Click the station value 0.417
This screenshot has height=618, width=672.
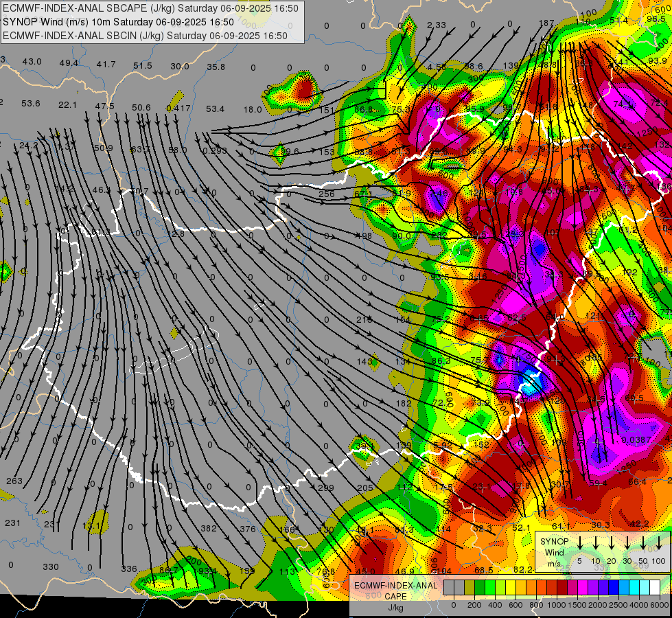pyautogui.click(x=178, y=108)
